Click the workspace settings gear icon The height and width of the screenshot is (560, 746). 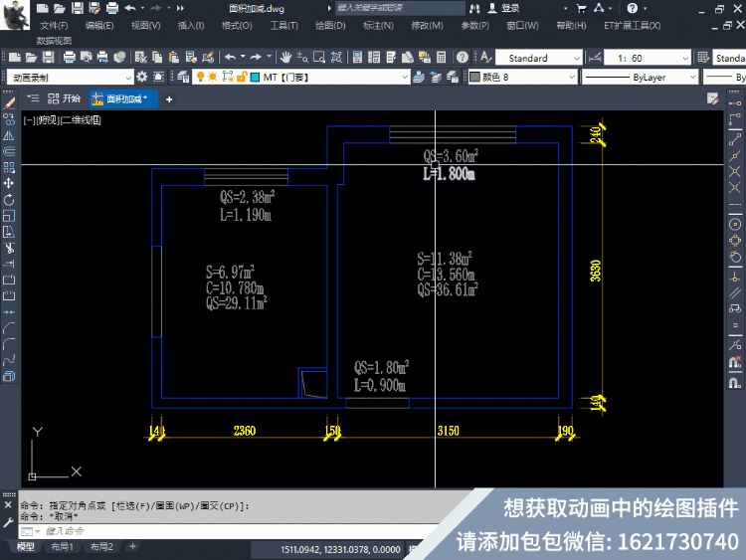[x=142, y=77]
